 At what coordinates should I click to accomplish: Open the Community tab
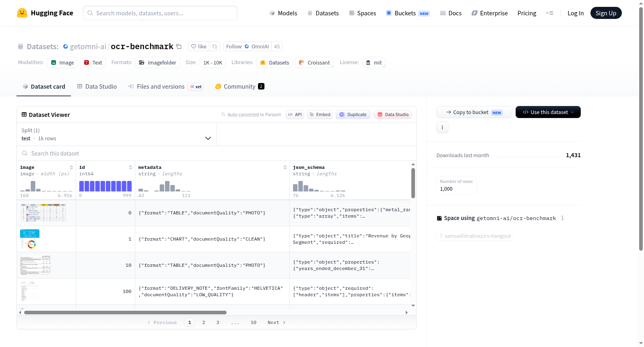pyautogui.click(x=240, y=87)
